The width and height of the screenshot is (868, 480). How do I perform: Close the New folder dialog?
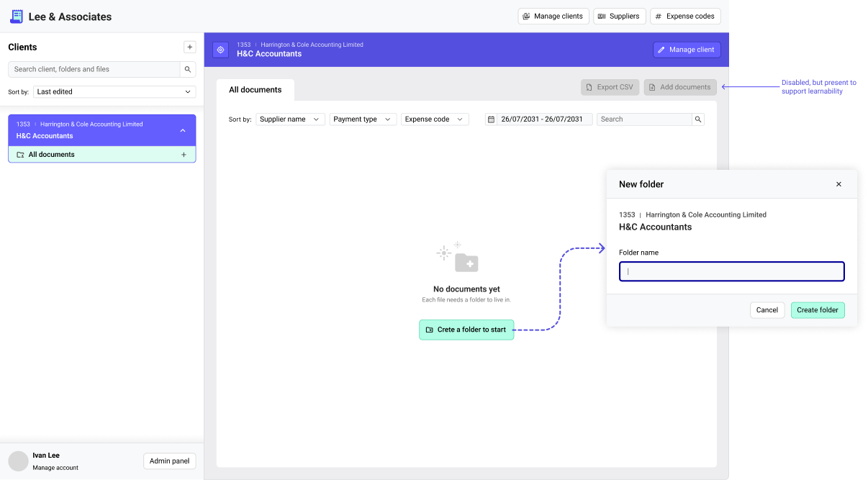click(838, 184)
